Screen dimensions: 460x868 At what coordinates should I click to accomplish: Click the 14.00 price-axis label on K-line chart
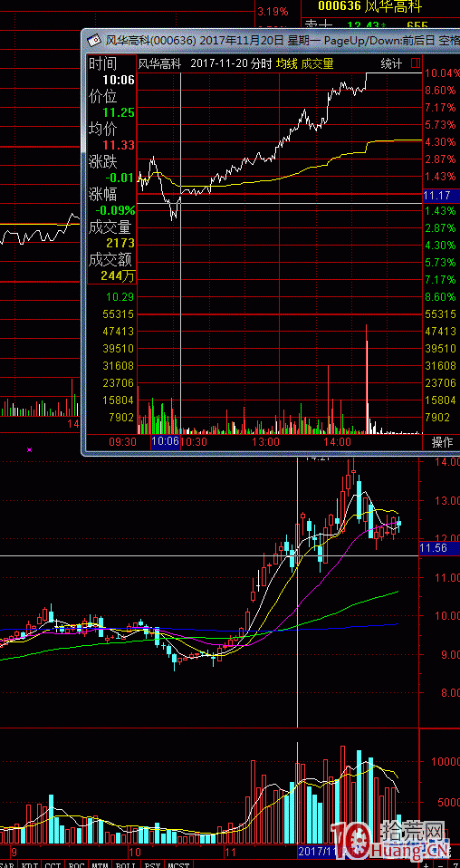coord(446,460)
